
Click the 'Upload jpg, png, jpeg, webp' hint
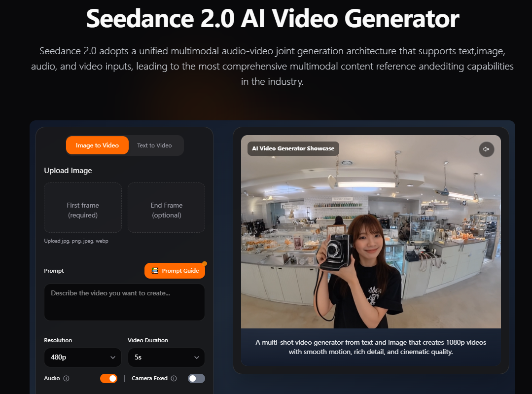[76, 241]
